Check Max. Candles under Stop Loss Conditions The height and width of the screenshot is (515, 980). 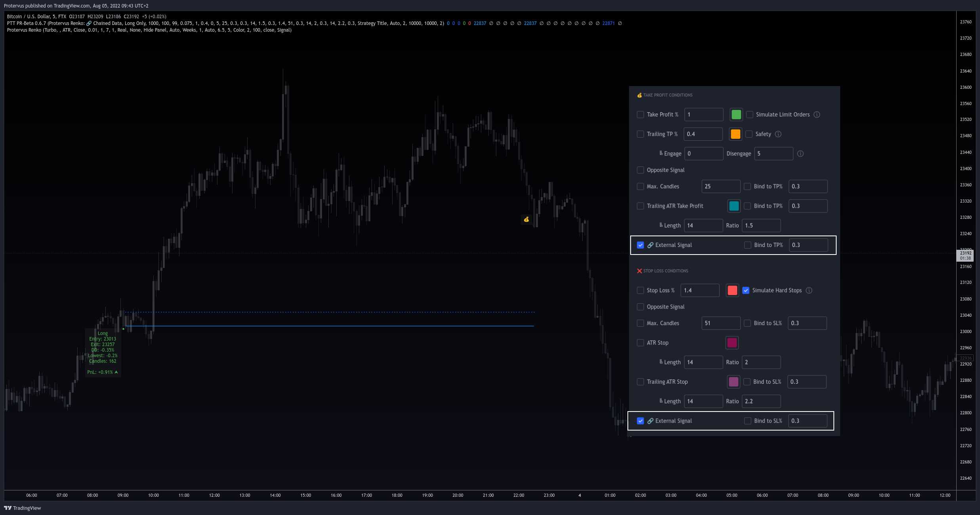pos(640,323)
